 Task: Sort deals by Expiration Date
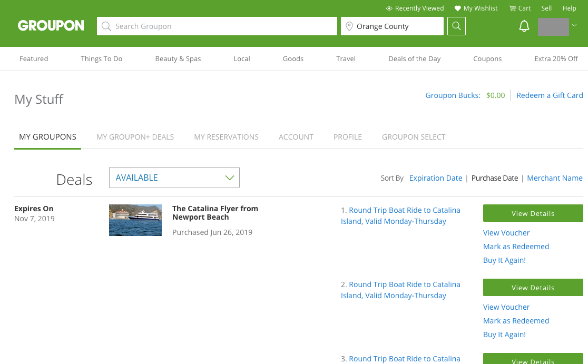[x=435, y=178]
